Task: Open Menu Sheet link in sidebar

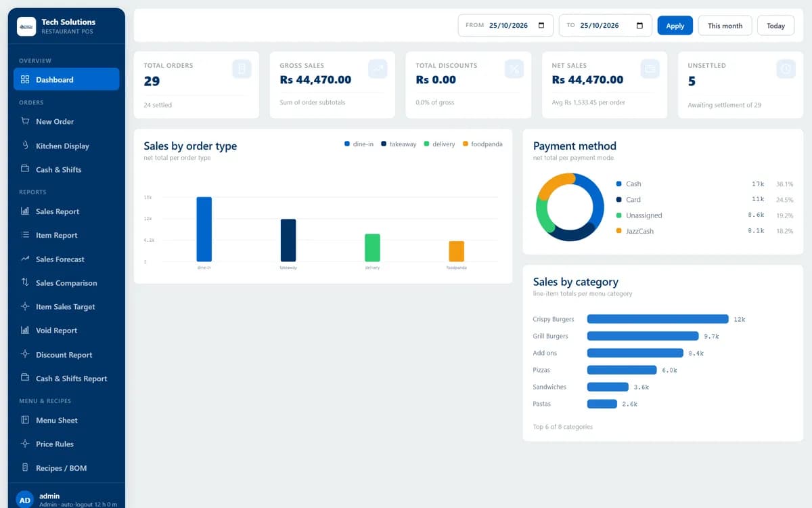Action: click(x=66, y=420)
